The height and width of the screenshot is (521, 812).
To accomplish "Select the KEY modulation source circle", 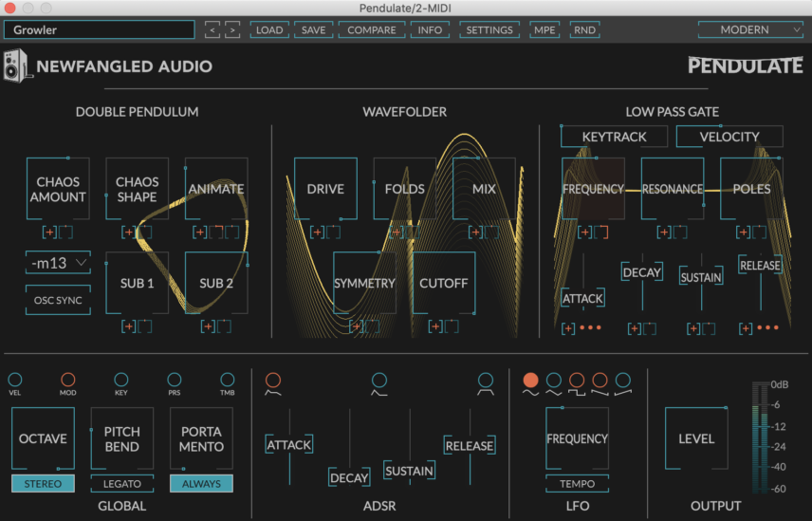I will point(121,380).
